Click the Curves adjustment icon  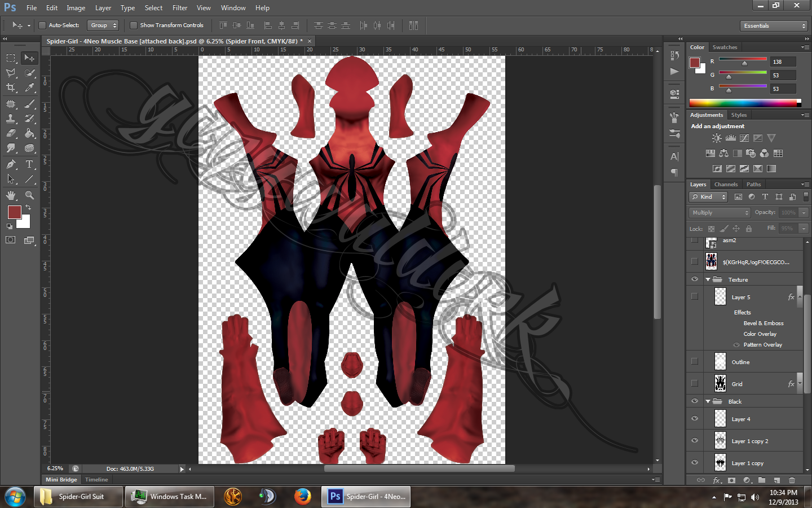coord(744,138)
